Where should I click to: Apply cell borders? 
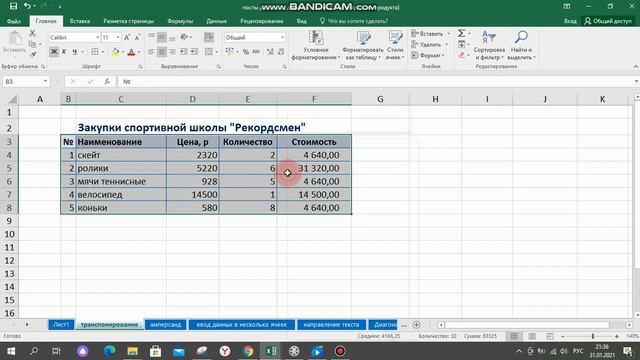pyautogui.click(x=95, y=52)
